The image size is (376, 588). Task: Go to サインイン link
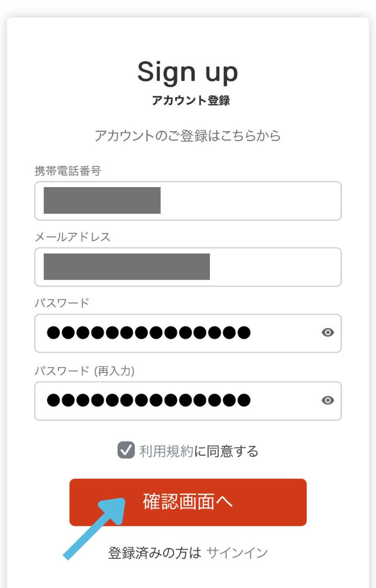click(x=237, y=552)
